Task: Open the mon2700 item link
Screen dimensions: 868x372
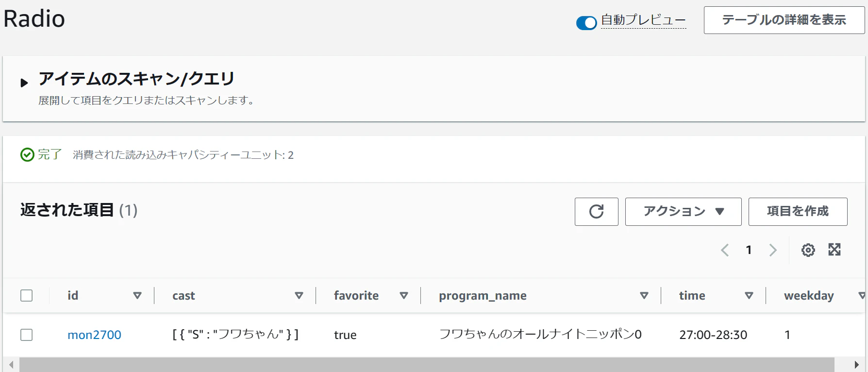Action: tap(94, 335)
